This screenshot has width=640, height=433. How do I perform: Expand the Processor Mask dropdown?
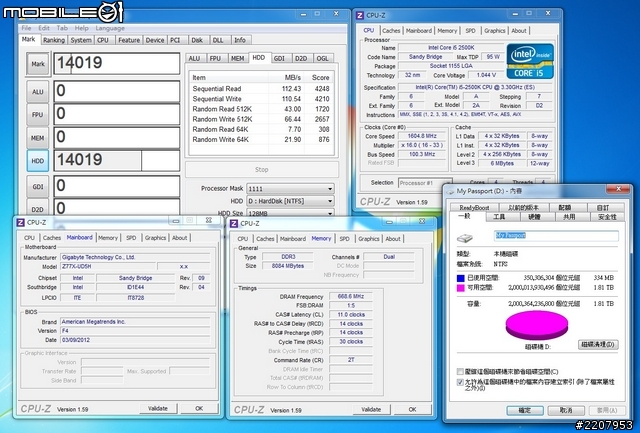(x=330, y=189)
